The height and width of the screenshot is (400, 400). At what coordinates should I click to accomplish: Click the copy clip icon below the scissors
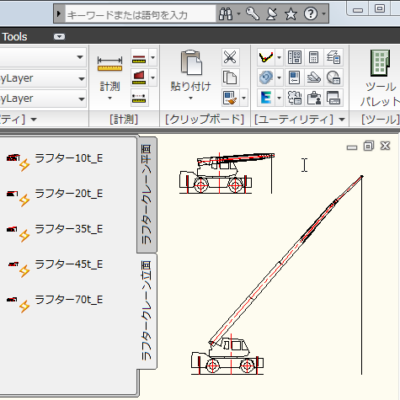click(230, 78)
